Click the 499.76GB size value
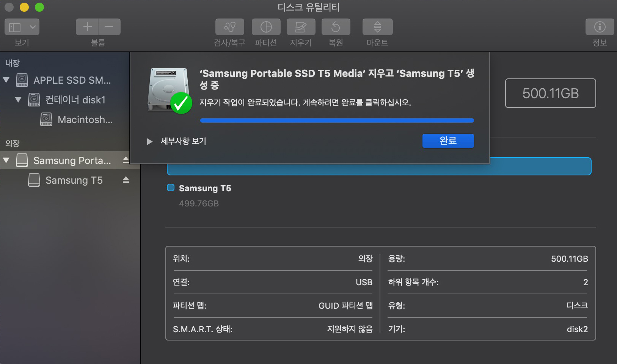This screenshot has height=364, width=617. (x=199, y=203)
